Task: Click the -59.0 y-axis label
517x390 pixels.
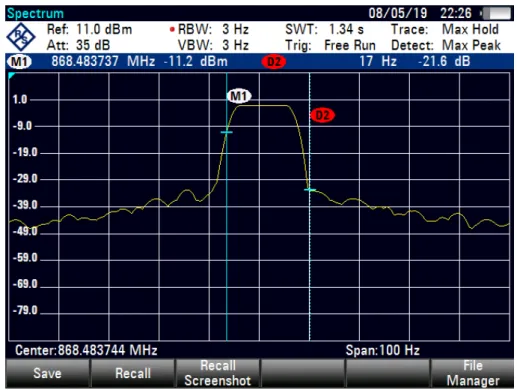Action: coord(25,258)
